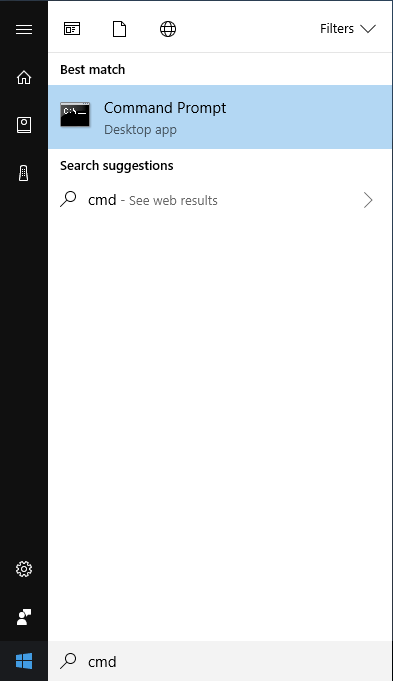Image resolution: width=393 pixels, height=681 pixels.
Task: Click the magnifier icon in the search box
Action: click(x=68, y=661)
